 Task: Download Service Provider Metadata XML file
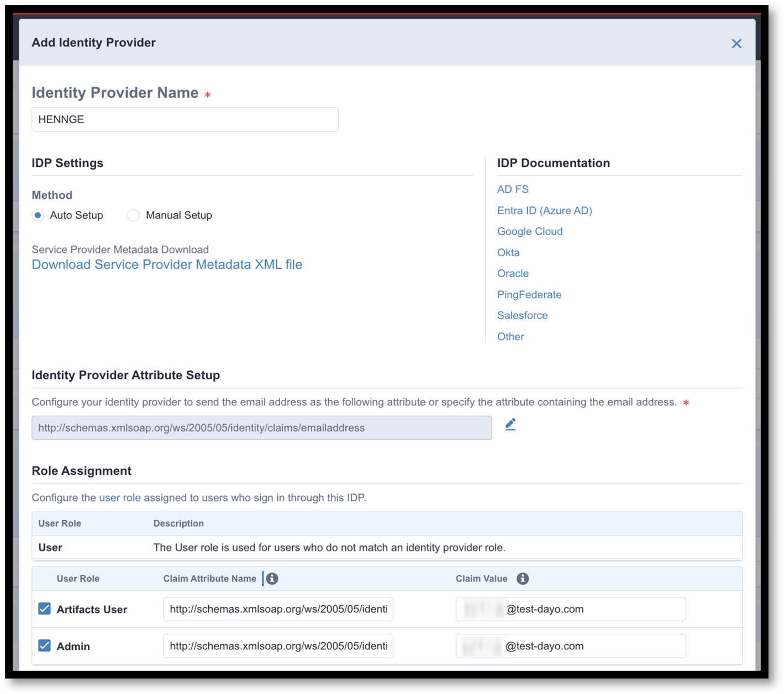(x=167, y=264)
